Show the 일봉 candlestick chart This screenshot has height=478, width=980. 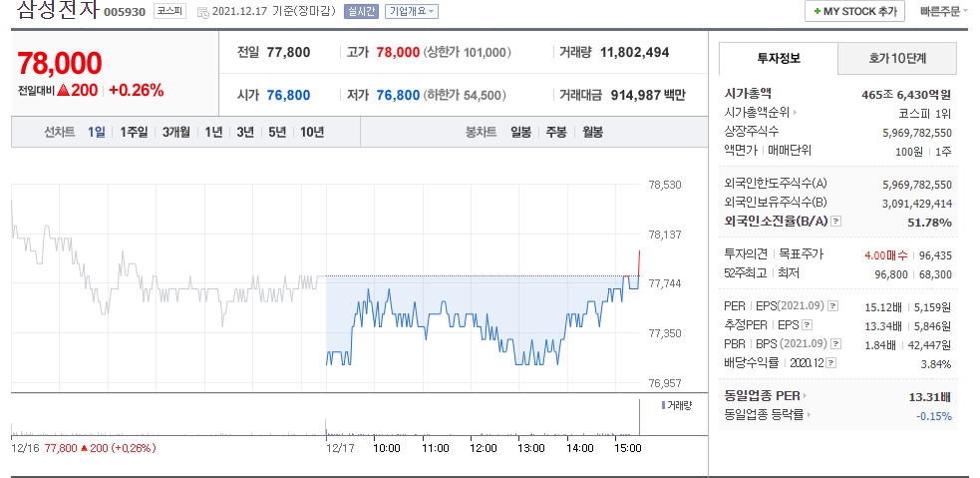pyautogui.click(x=520, y=132)
